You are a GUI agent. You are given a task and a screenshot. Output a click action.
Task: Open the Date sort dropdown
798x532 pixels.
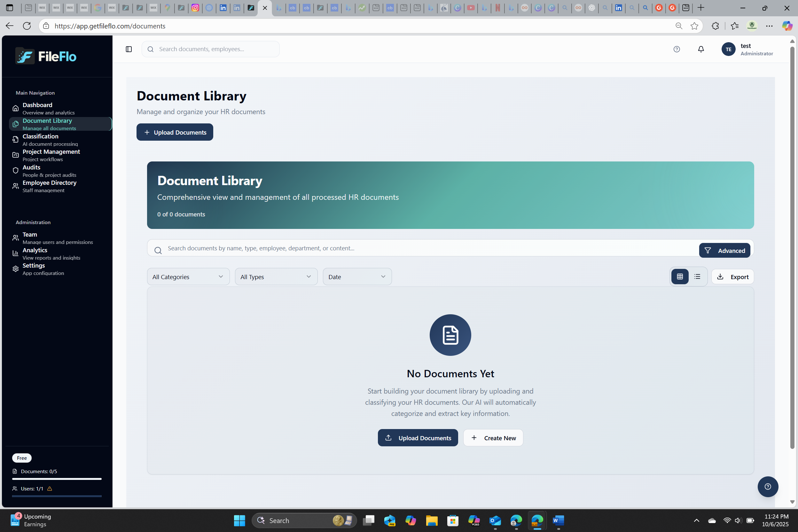coord(357,277)
